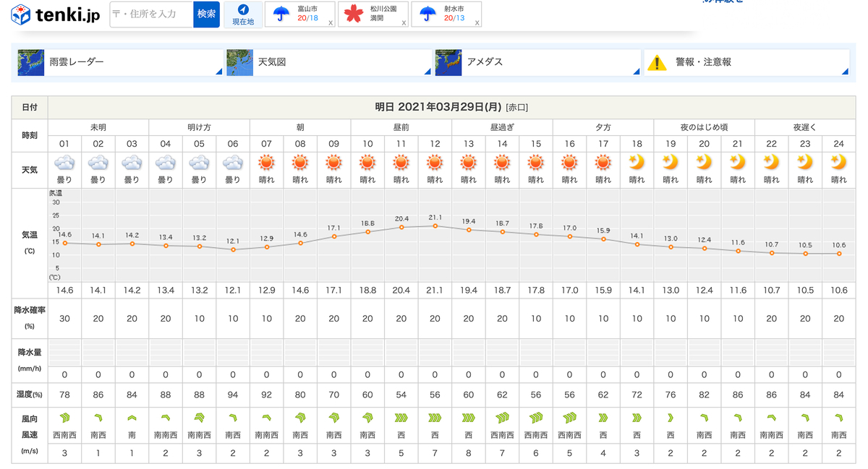
Task: Click the 19 hour west wind arrow
Action: pos(671,417)
